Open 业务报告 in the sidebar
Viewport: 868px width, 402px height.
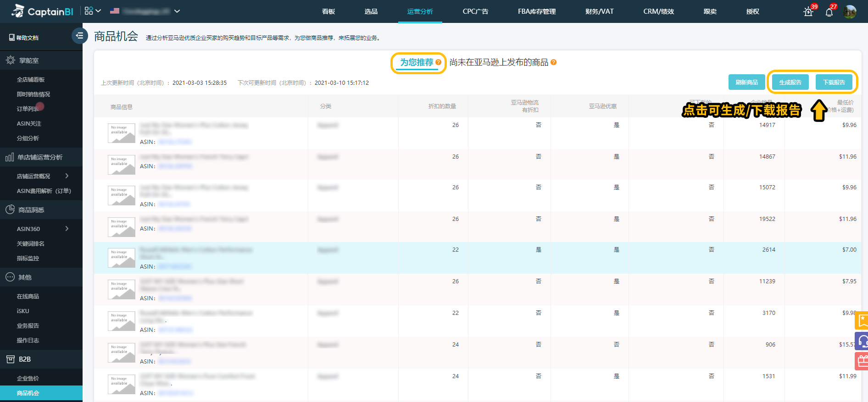pos(28,326)
